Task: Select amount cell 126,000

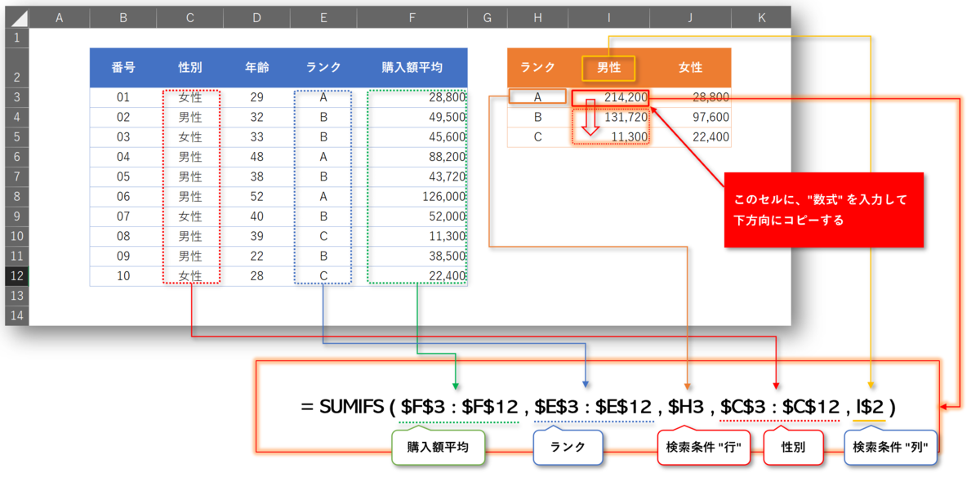Action: tap(412, 197)
